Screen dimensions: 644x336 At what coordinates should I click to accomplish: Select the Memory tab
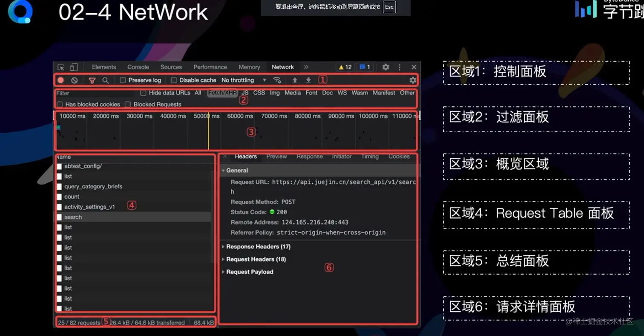[249, 67]
